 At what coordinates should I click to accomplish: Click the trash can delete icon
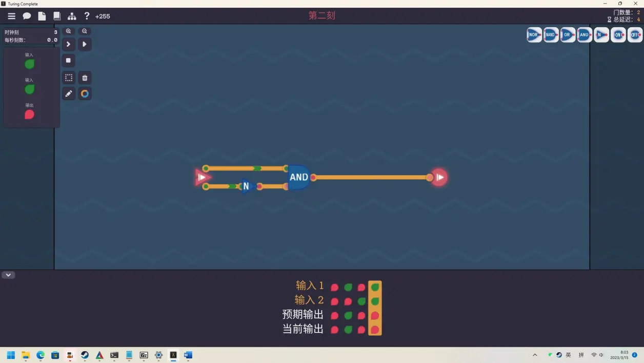tap(85, 78)
